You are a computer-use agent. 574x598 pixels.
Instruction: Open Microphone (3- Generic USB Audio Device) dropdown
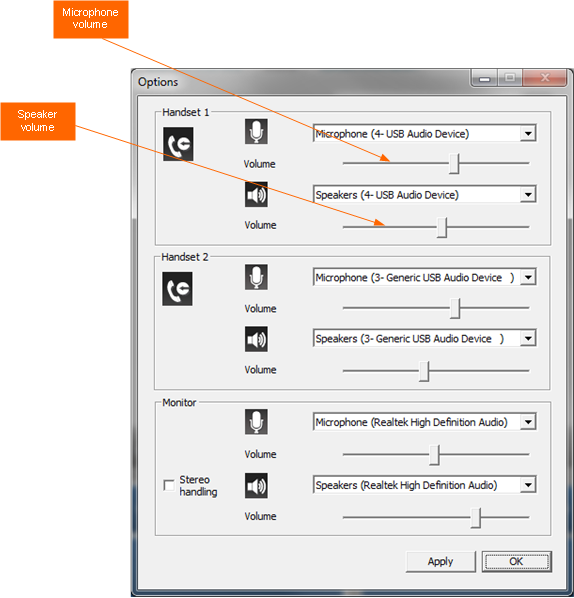528,277
